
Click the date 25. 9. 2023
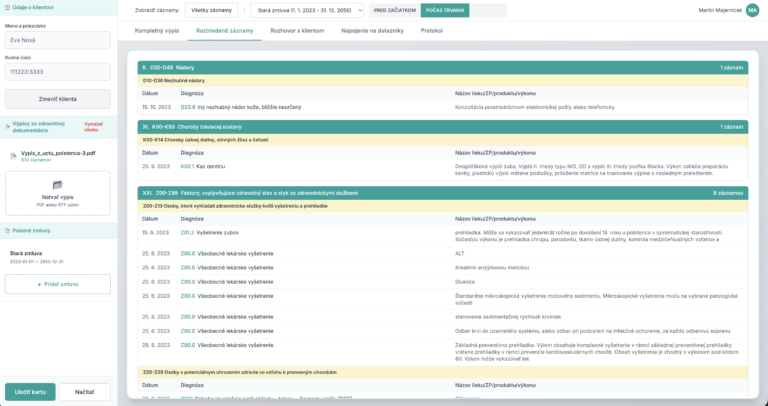tap(156, 167)
